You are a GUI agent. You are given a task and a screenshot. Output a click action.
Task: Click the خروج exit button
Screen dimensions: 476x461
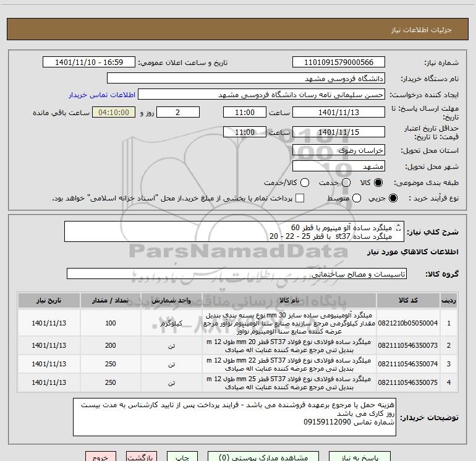click(101, 457)
